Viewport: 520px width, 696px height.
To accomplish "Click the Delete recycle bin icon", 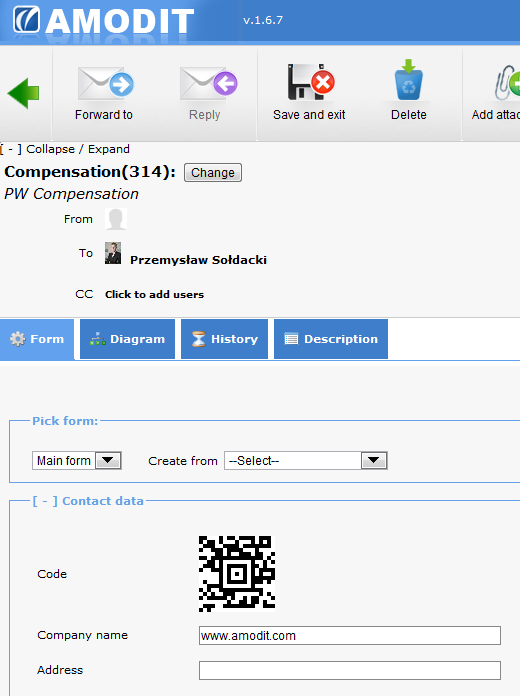I will click(409, 80).
